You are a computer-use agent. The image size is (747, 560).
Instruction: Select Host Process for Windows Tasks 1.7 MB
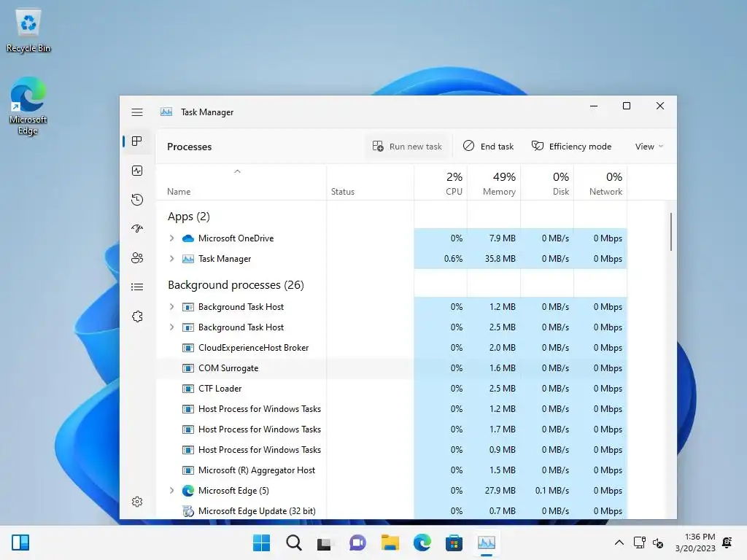pyautogui.click(x=392, y=429)
